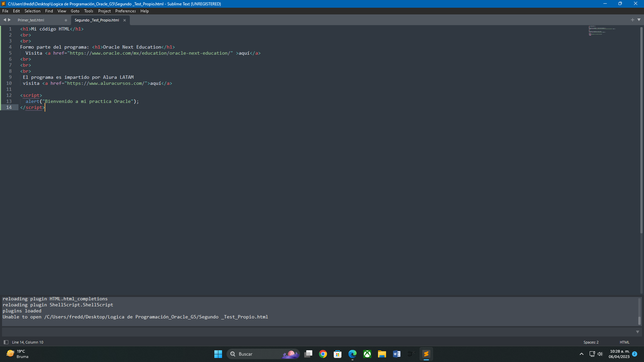The height and width of the screenshot is (362, 644).
Task: Change syntax via HTML status label
Action: [624, 342]
